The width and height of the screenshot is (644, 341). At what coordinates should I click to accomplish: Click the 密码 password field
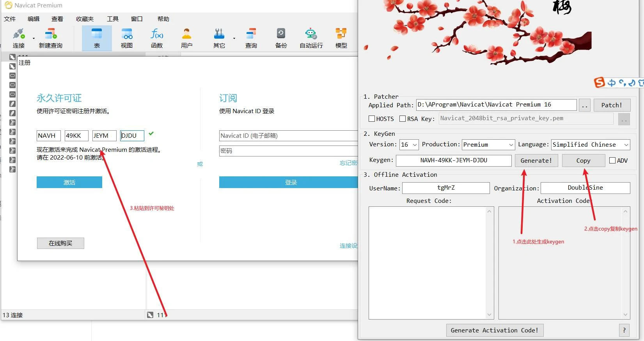coord(288,151)
